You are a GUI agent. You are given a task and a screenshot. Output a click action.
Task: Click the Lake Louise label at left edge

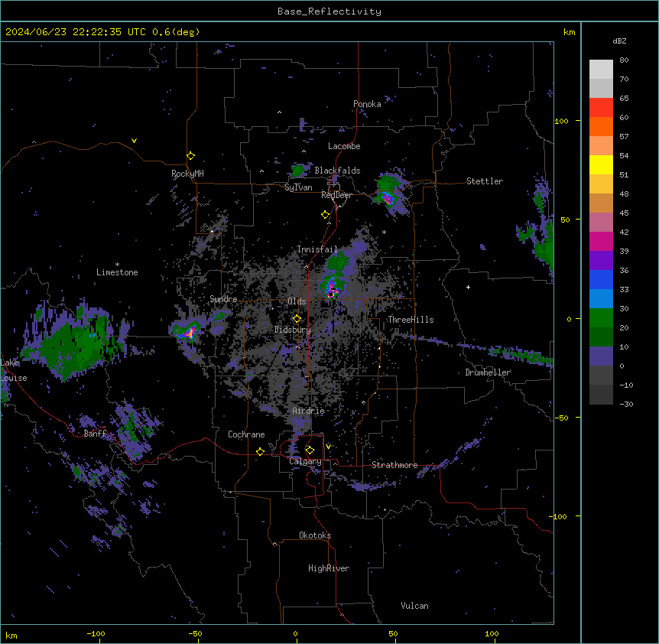pos(14,370)
